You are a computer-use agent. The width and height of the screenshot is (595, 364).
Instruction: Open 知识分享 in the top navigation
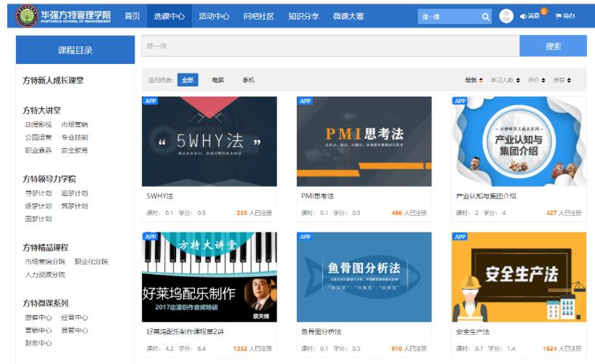303,16
